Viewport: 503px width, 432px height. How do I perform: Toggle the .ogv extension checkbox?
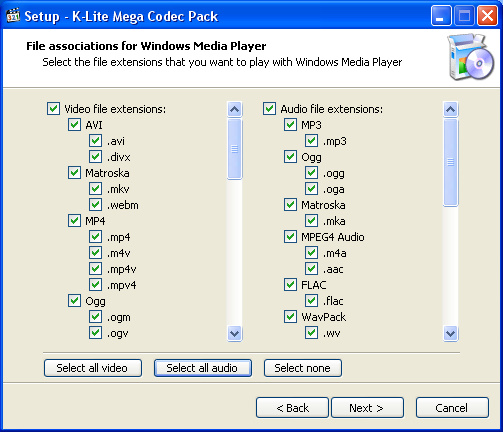point(95,333)
